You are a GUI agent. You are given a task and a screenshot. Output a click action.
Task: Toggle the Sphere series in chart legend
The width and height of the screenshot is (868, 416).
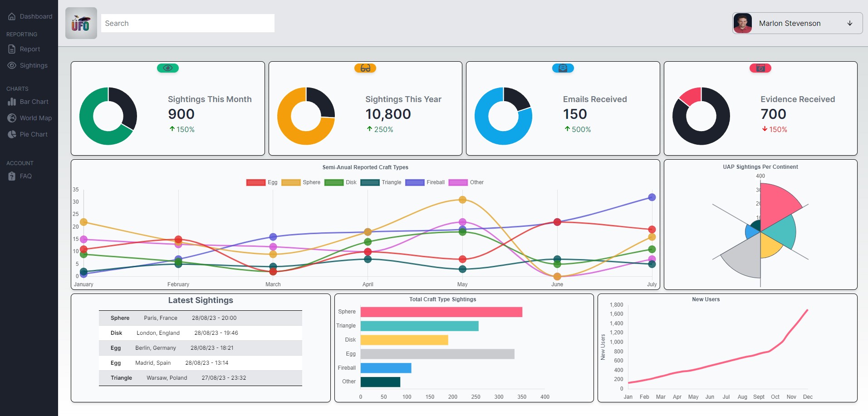(x=301, y=182)
